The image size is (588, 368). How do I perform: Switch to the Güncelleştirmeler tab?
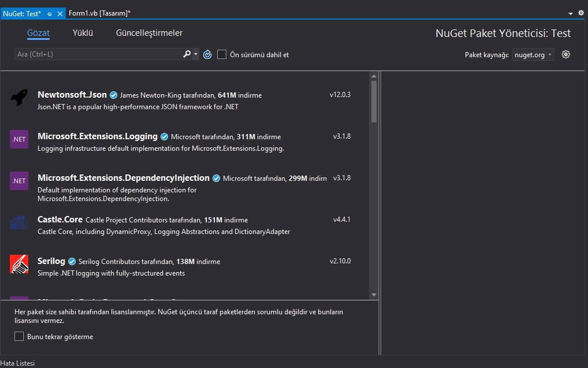(149, 33)
